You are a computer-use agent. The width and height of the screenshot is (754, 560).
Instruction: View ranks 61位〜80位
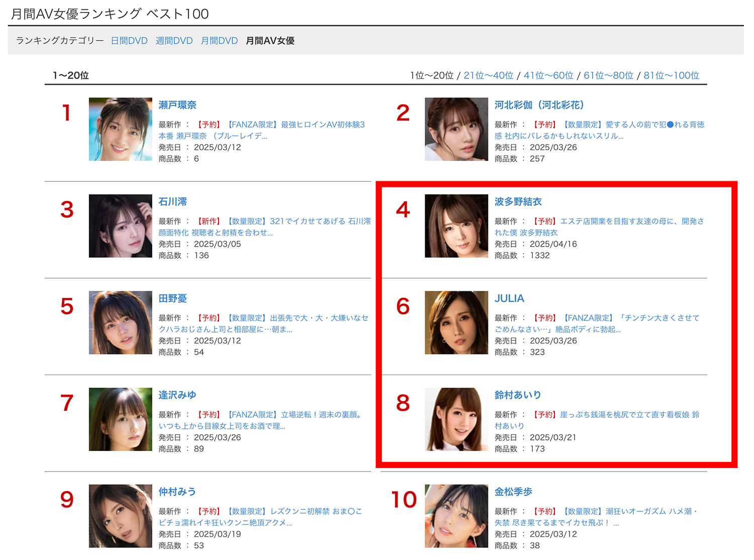click(608, 75)
